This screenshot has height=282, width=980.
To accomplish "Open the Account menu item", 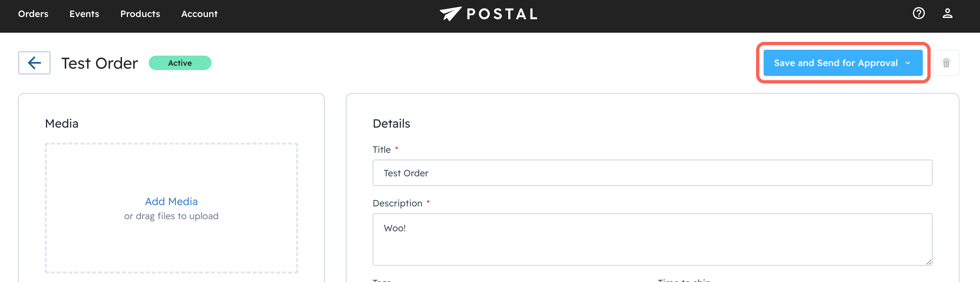I will [199, 14].
